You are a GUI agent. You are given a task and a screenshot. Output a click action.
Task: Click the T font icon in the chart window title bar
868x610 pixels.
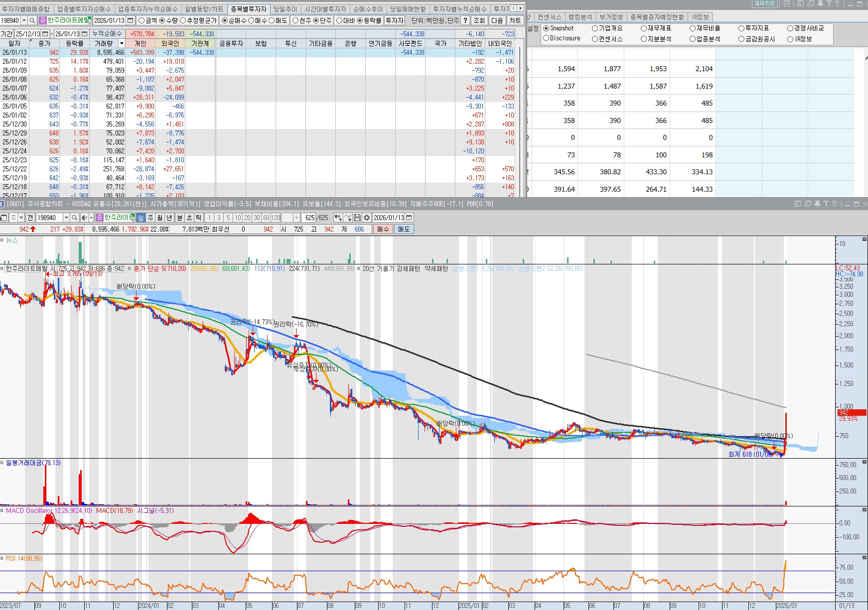[x=826, y=204]
